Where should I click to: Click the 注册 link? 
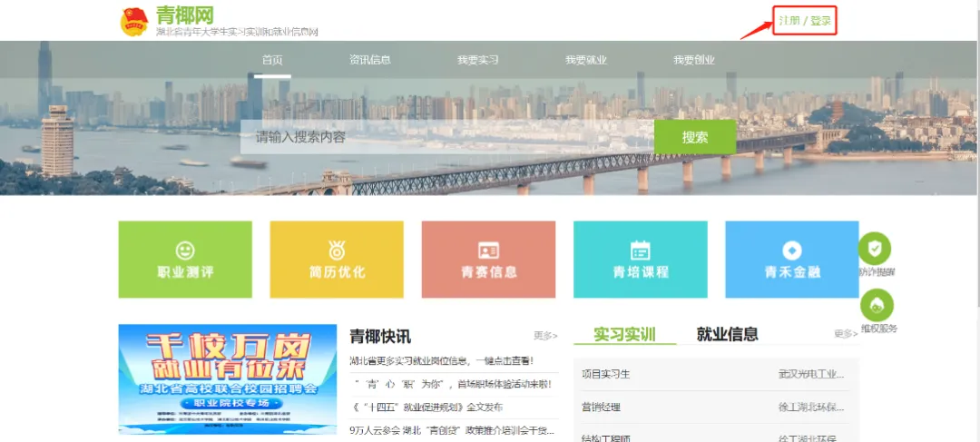789,21
